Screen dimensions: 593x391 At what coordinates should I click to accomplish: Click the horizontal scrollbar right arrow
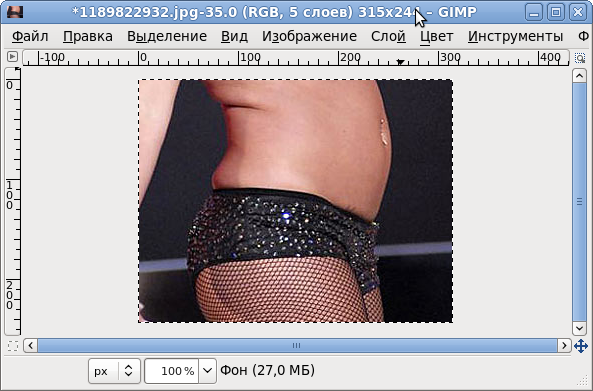(564, 345)
